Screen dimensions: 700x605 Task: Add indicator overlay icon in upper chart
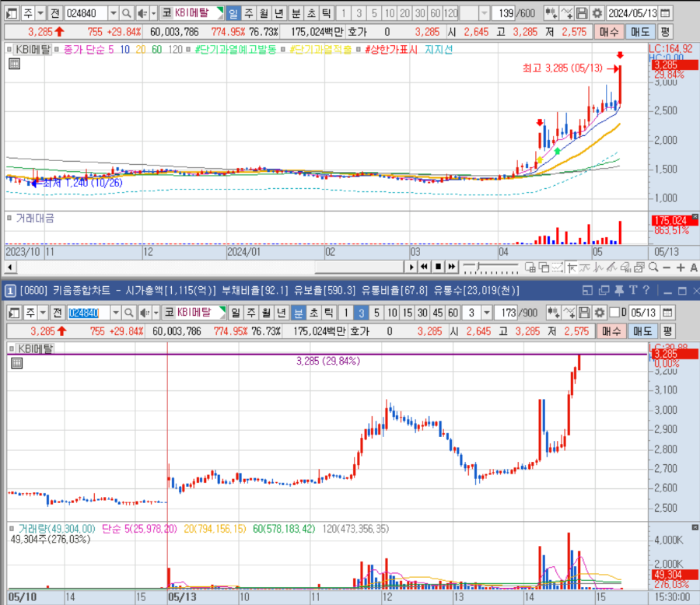[x=566, y=13]
